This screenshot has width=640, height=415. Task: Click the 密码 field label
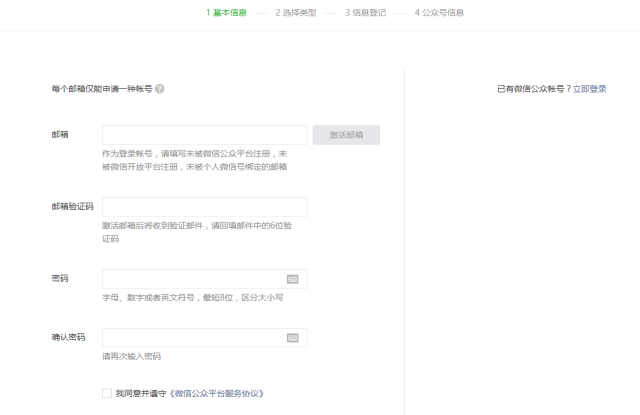pyautogui.click(x=60, y=279)
